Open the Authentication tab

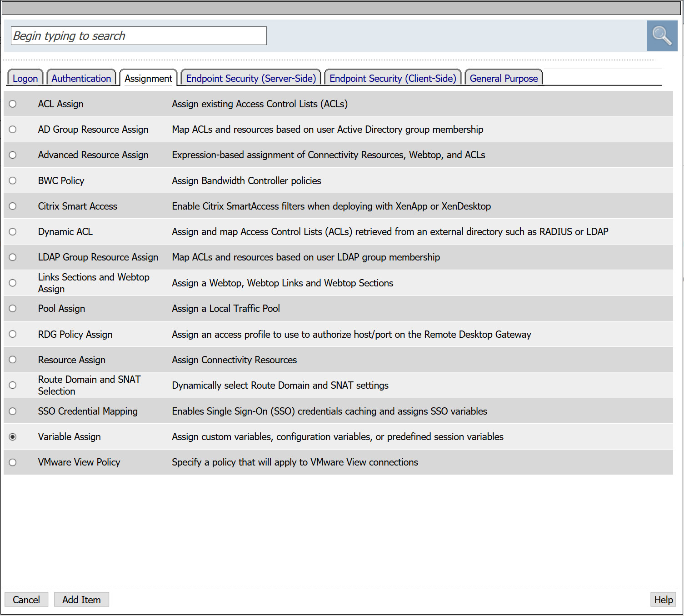tap(81, 78)
